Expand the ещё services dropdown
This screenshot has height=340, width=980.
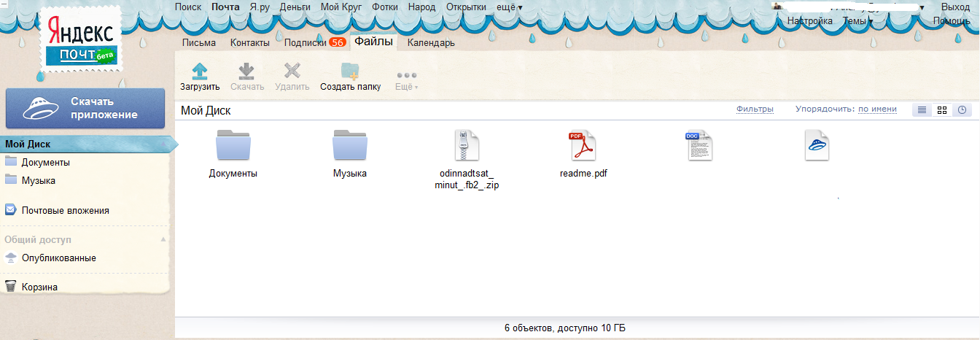pos(509,7)
